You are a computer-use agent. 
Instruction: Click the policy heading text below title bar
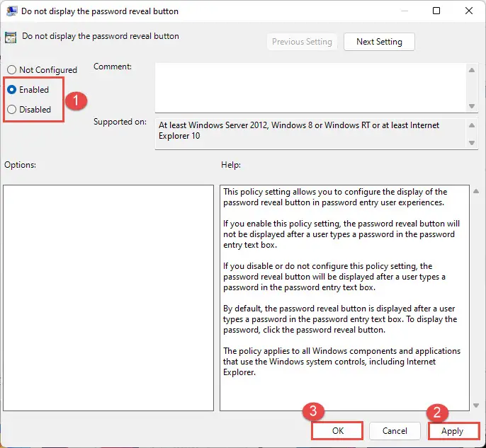(x=101, y=36)
